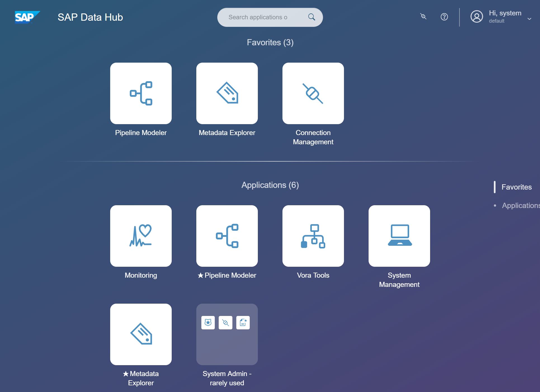The height and width of the screenshot is (392, 540).
Task: Open Metadata Explorer tile in Favorites
Action: point(227,93)
